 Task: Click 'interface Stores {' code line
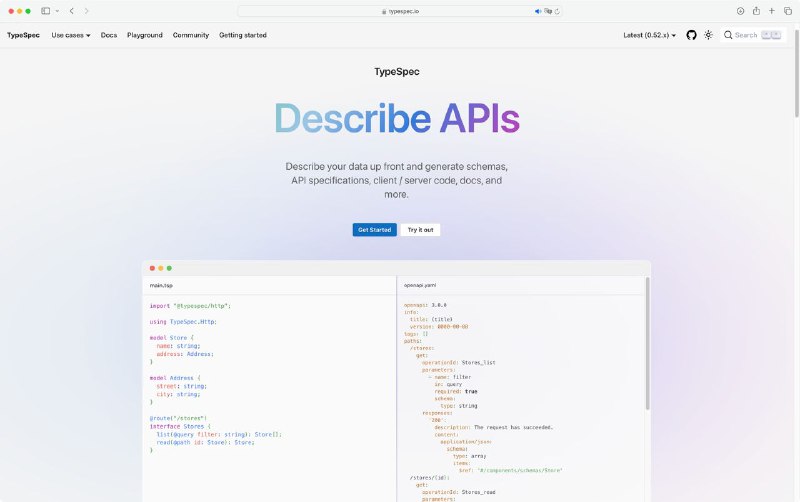[x=180, y=426]
